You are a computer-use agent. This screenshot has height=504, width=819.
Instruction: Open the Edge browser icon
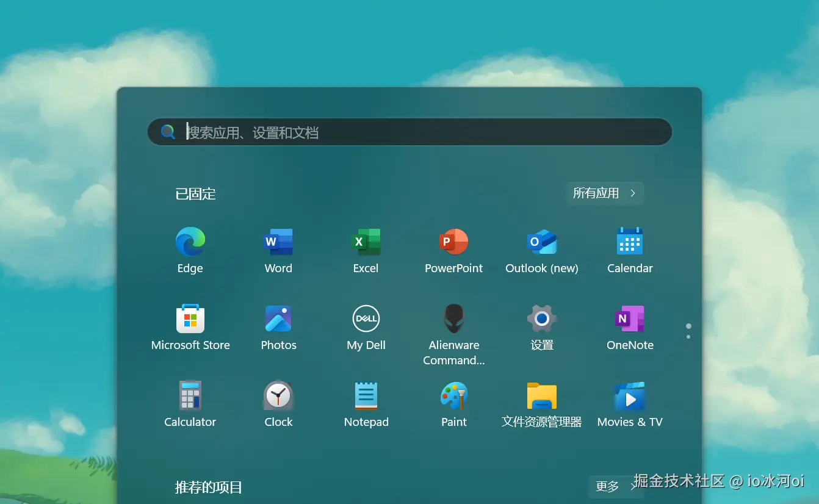point(190,242)
